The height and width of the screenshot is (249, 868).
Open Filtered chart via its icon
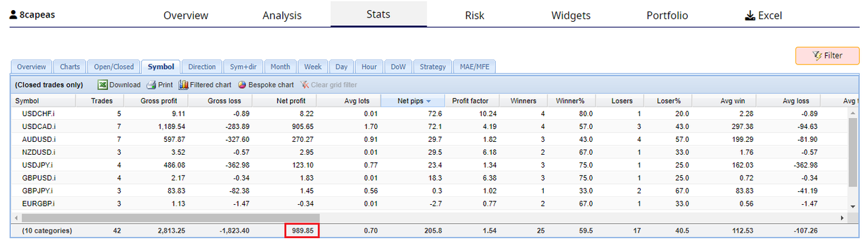(184, 85)
